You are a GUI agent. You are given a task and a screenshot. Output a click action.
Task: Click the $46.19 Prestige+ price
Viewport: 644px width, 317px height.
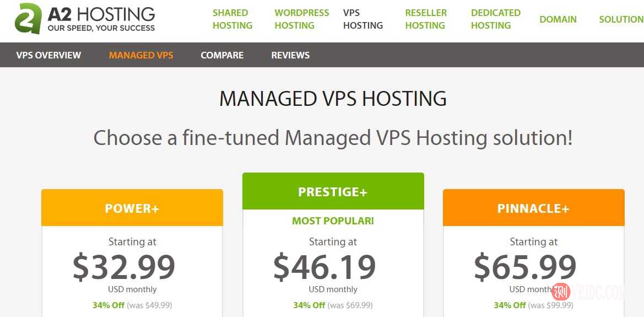[324, 267]
